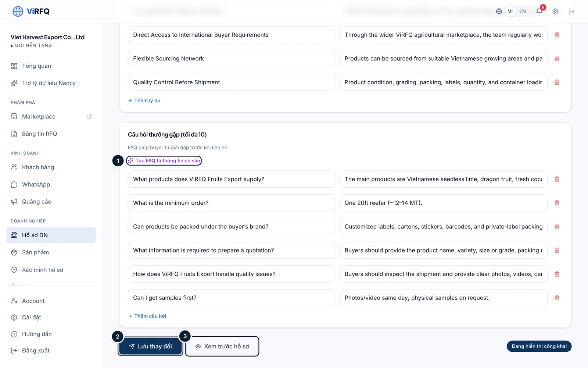Open Hướng dẫn help page
The height and width of the screenshot is (368, 588).
[51, 334]
